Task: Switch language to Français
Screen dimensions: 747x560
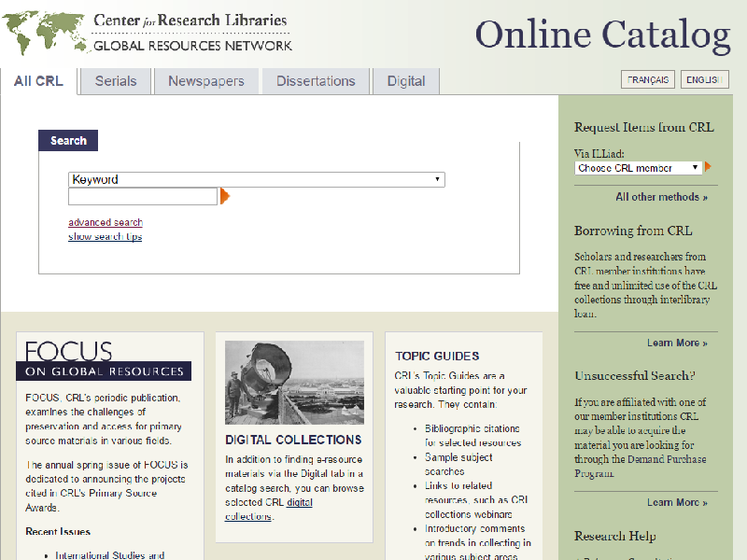Action: pyautogui.click(x=648, y=80)
